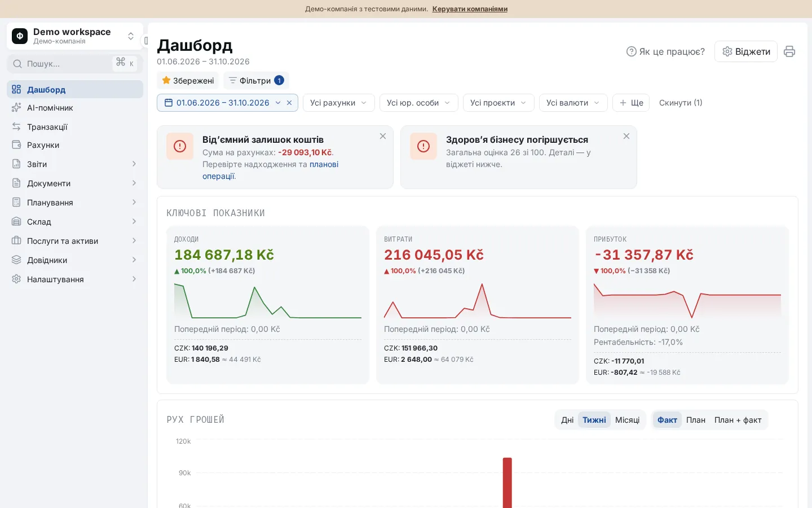The height and width of the screenshot is (508, 812).
Task: Show План data in chart
Action: 696,420
